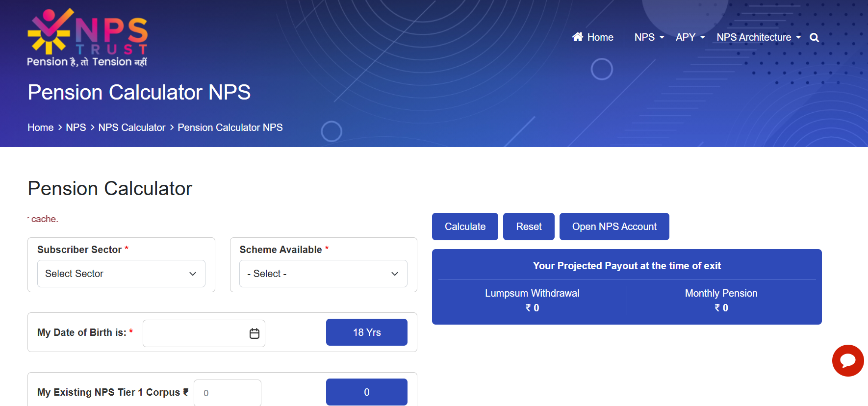Go to Home in the navigation bar
Viewport: 868px width, 406px height.
[x=593, y=37]
